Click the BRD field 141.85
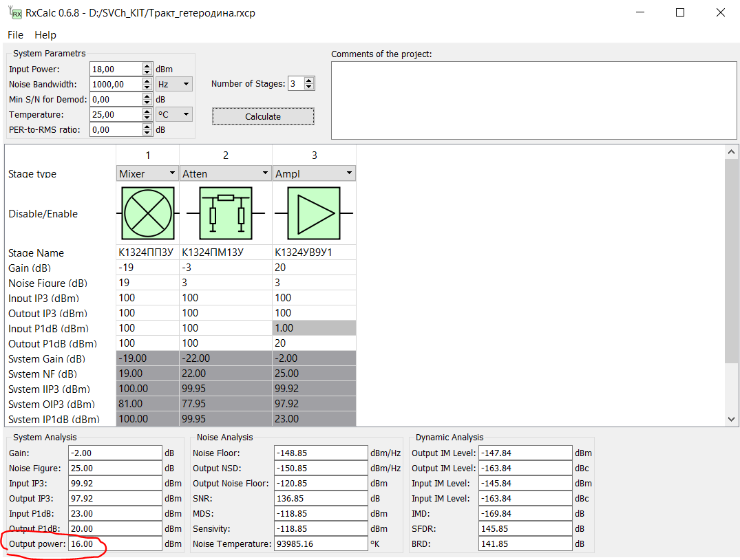The height and width of the screenshot is (560, 740). pyautogui.click(x=525, y=544)
